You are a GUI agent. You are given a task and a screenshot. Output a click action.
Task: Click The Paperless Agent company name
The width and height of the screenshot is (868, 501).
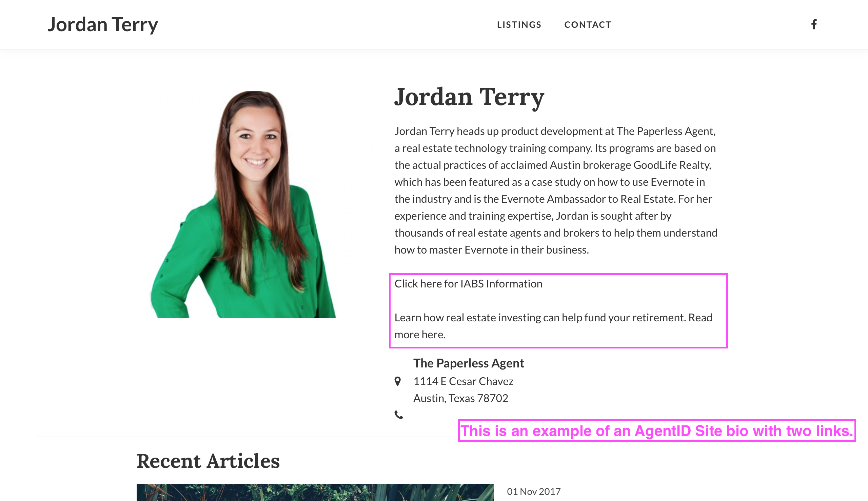click(469, 363)
